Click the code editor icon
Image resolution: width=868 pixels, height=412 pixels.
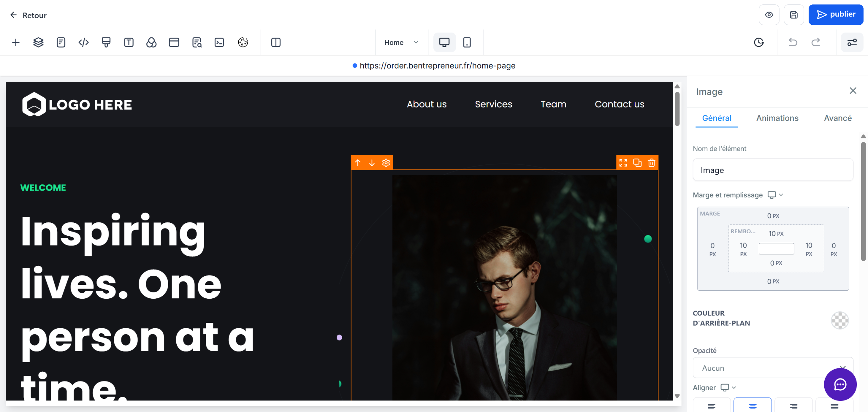pyautogui.click(x=83, y=42)
